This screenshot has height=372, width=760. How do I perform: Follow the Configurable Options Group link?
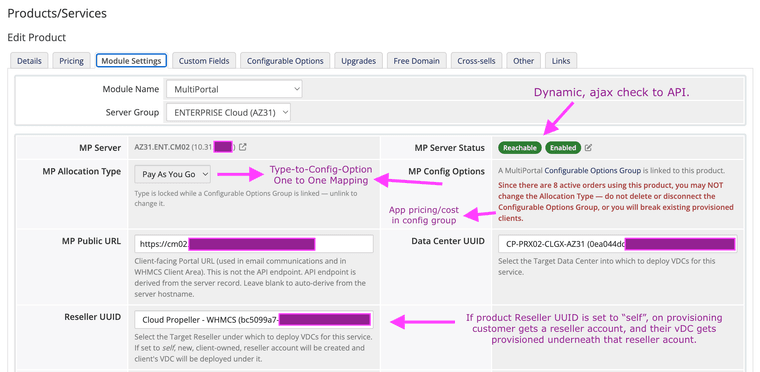point(593,171)
